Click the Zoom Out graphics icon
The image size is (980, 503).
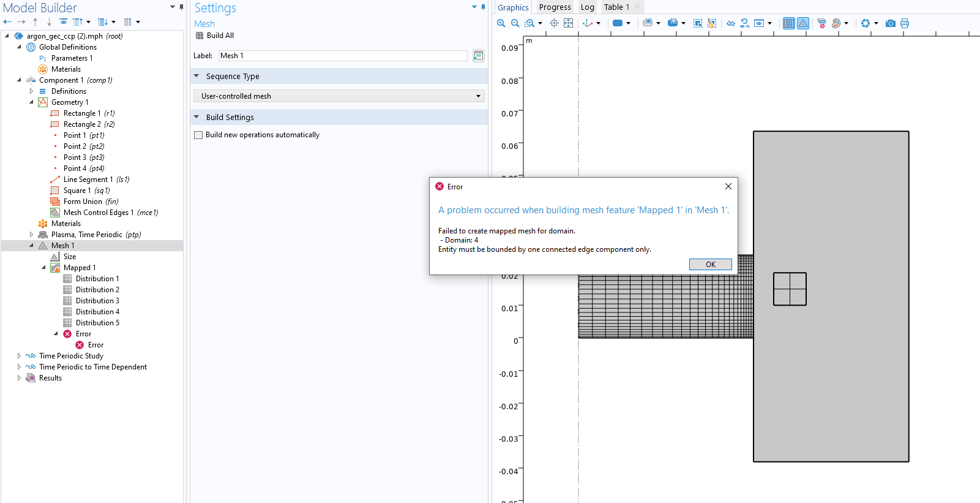coord(515,23)
